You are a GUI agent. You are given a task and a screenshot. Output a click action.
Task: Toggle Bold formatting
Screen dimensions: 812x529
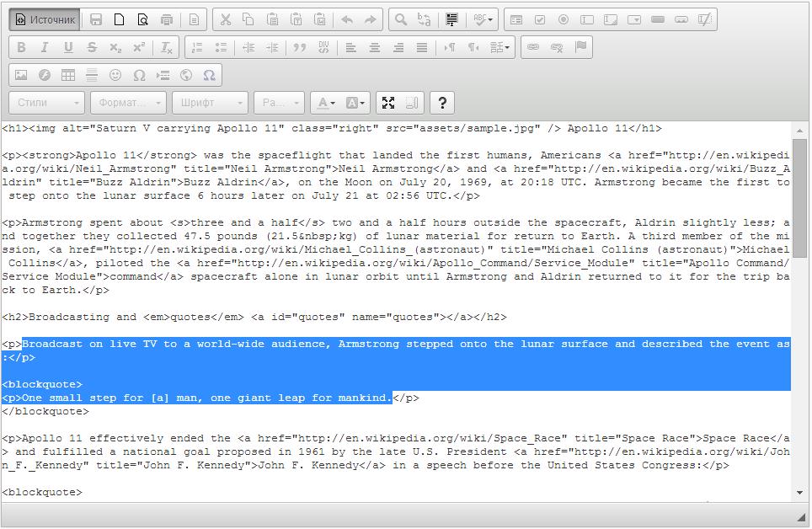pos(21,47)
